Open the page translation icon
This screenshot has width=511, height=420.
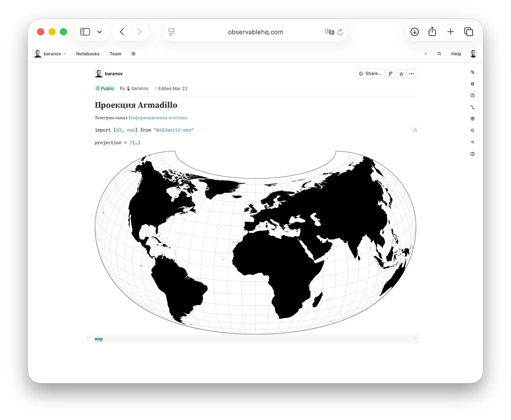coord(329,32)
